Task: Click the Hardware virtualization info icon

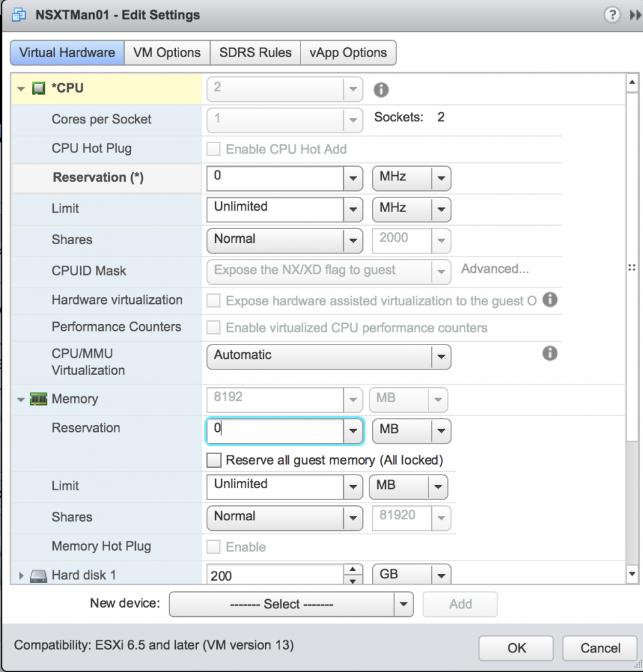Action: (550, 299)
